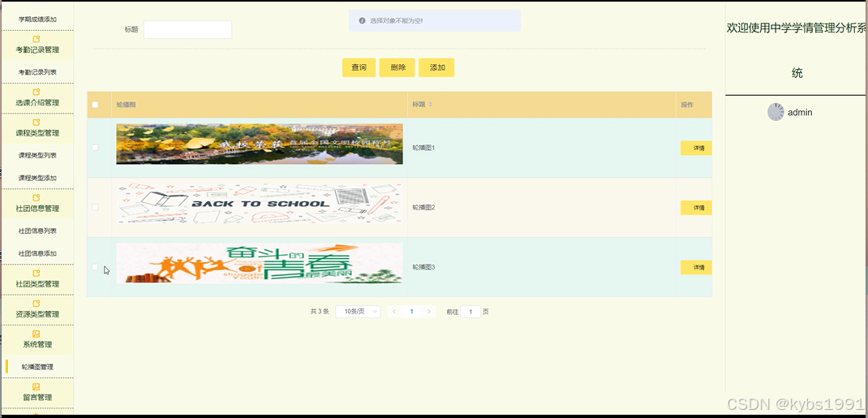Screen dimensions: 868x418
Task: Click the 添加 button
Action: pyautogui.click(x=436, y=67)
